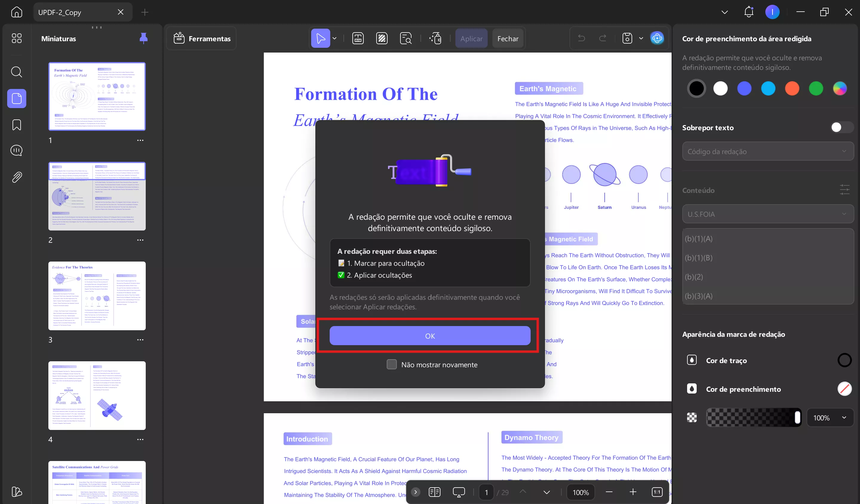Open page 4 thumbnail options menu
Viewport: 860px width, 504px height.
(x=140, y=440)
